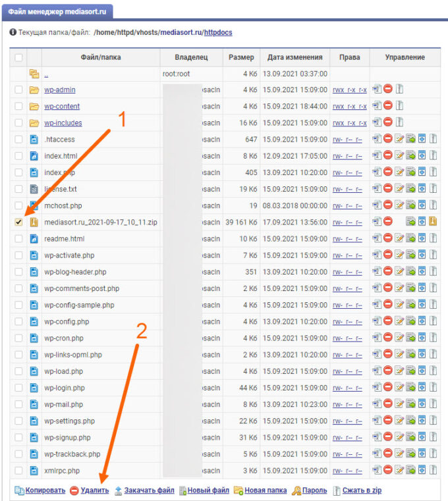
Task: Click the red delete icon for xmlrpc.php
Action: 388,470
